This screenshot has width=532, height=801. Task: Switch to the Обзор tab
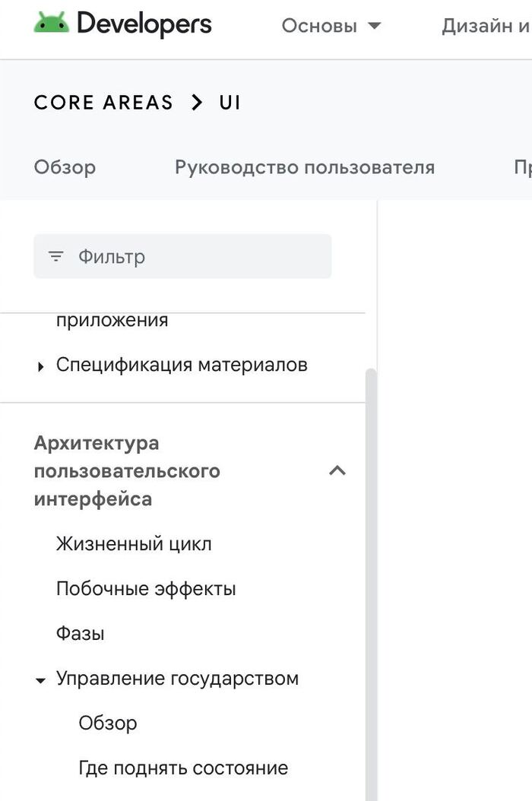coord(64,167)
